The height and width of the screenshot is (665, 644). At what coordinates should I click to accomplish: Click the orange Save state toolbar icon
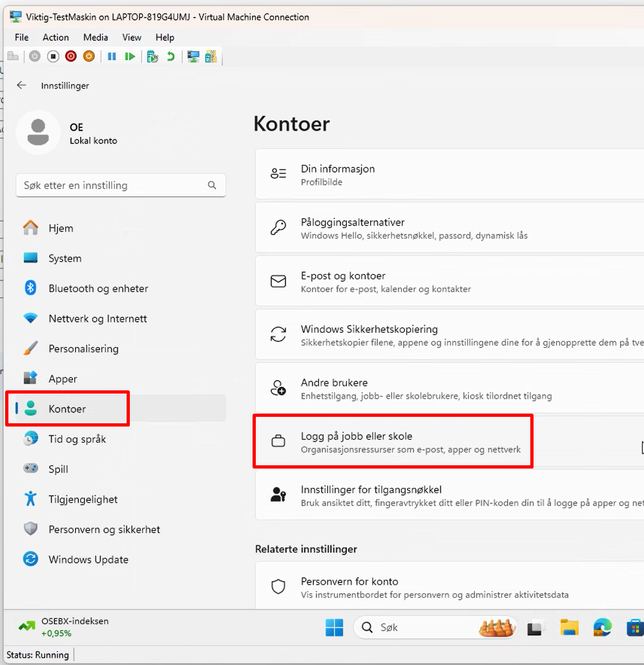(88, 56)
